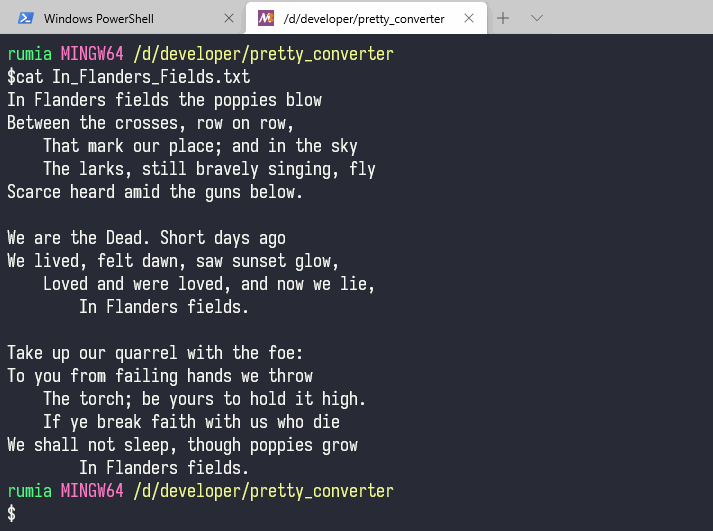Viewport: 713px width, 531px height.
Task: Click line 'If ye break faith with us who die'
Action: coord(191,422)
